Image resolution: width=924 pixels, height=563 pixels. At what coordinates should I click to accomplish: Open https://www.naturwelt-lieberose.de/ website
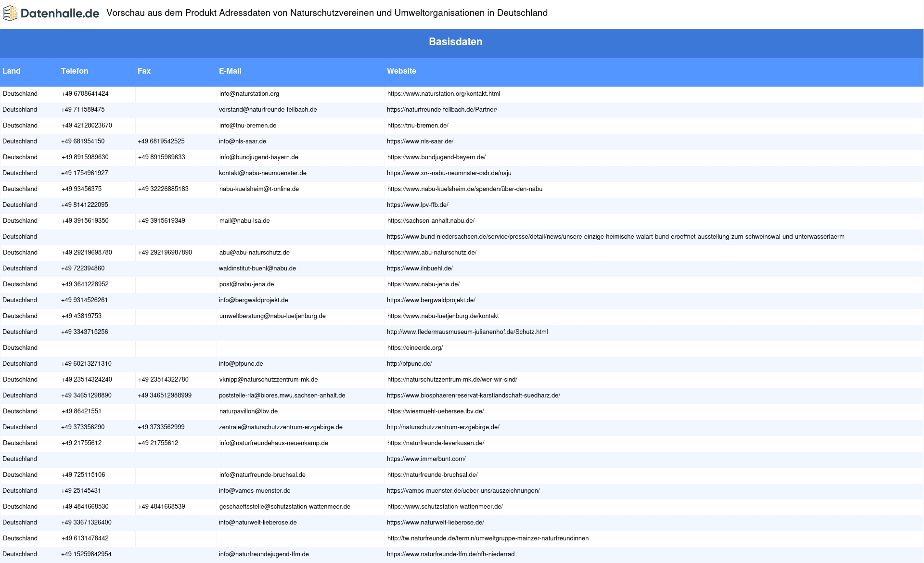point(436,523)
